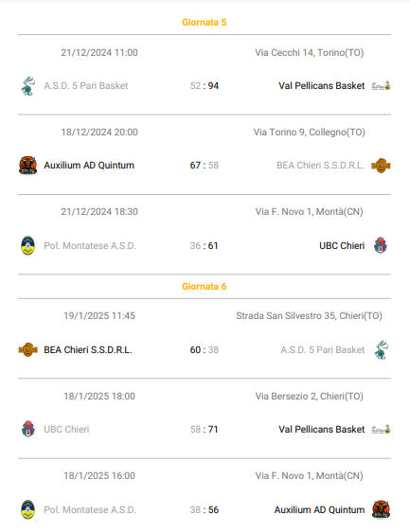Click Pol. Montatese logo next to score 36:61

click(x=27, y=245)
